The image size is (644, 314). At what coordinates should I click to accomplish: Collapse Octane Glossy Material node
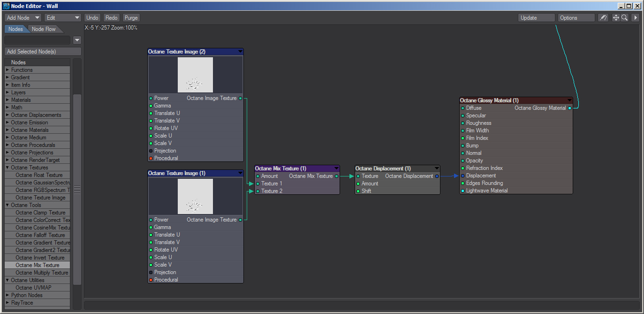(569, 100)
